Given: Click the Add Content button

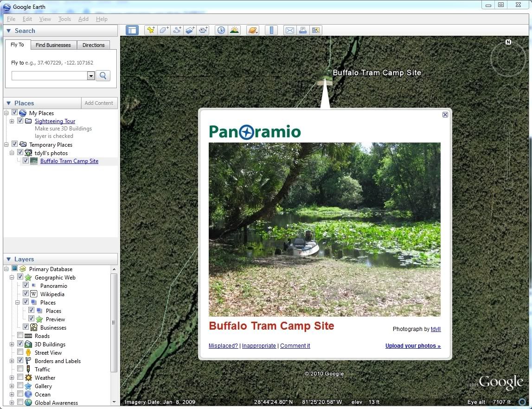Looking at the screenshot, I should 99,103.
